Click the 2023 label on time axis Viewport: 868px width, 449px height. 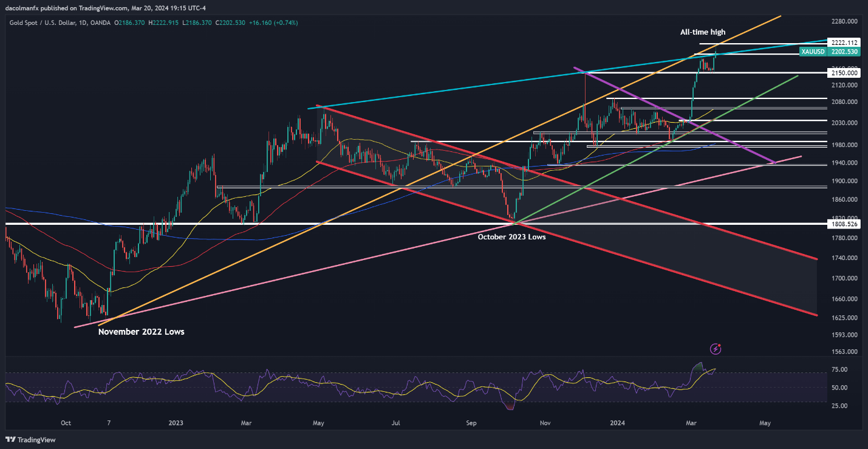pyautogui.click(x=176, y=422)
